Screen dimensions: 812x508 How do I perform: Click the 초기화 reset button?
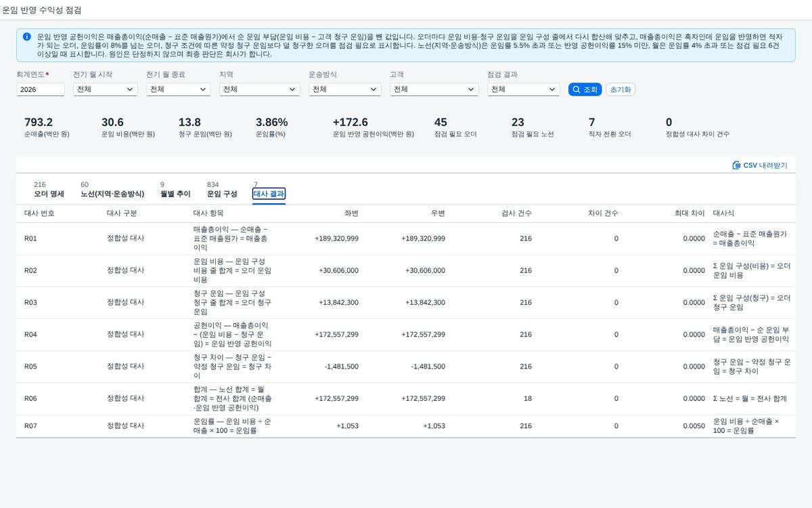(x=621, y=89)
